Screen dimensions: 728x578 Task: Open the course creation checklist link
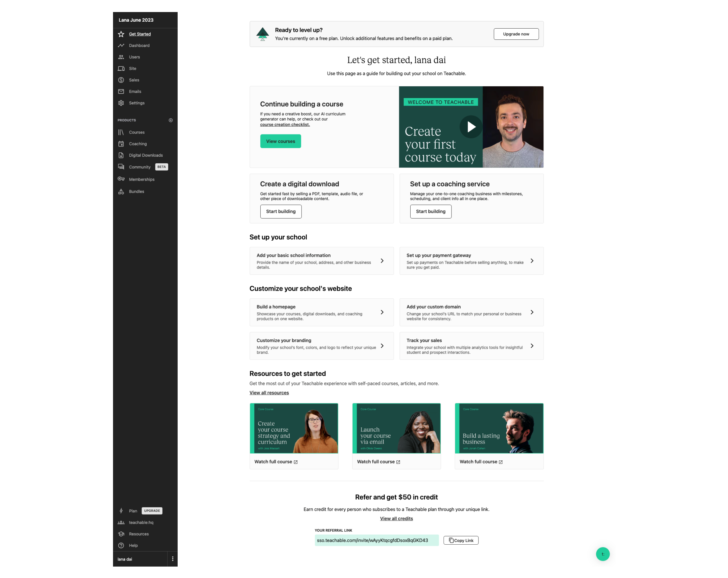285,125
